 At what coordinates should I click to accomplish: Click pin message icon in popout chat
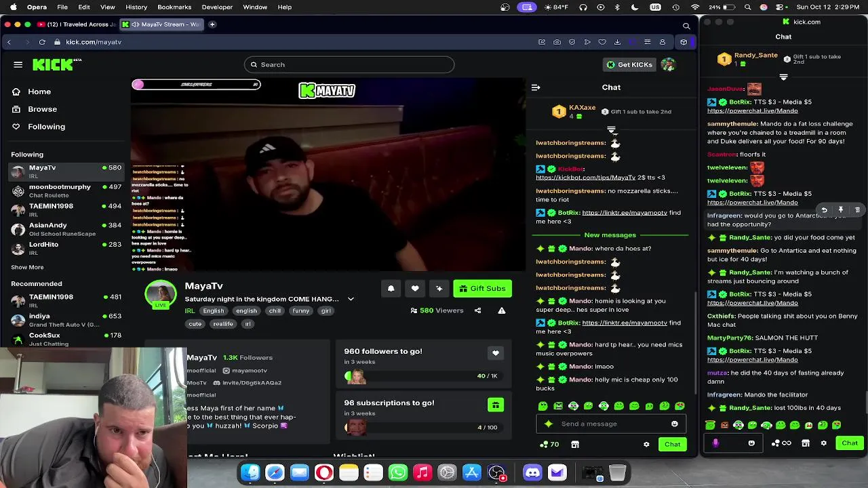[840, 210]
